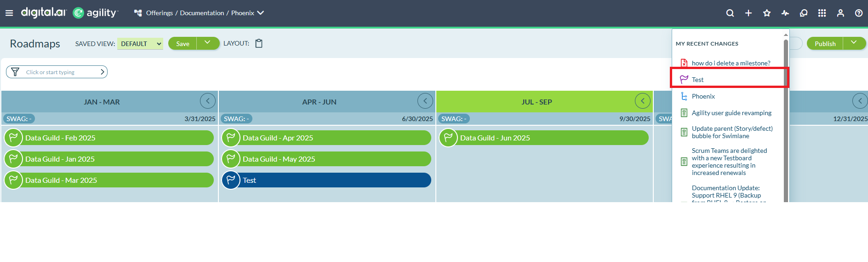Open Test in recent changes
The height and width of the screenshot is (262, 868).
coord(697,80)
